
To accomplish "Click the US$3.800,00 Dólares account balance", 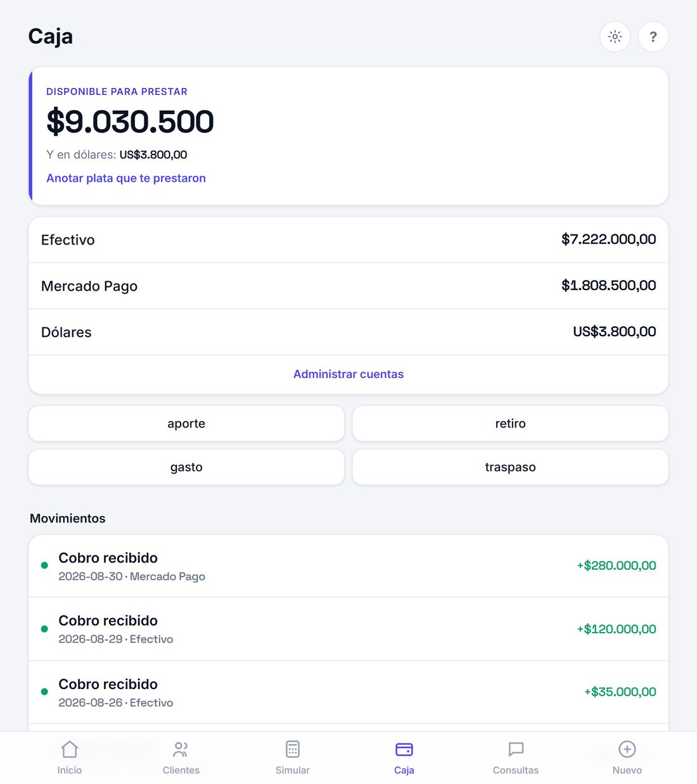I will click(x=614, y=332).
